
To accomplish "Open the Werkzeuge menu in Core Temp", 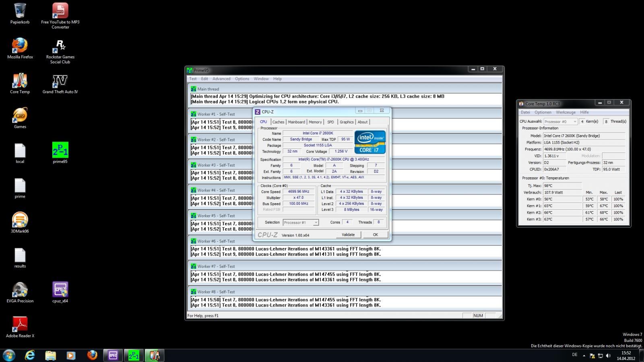I will (566, 112).
